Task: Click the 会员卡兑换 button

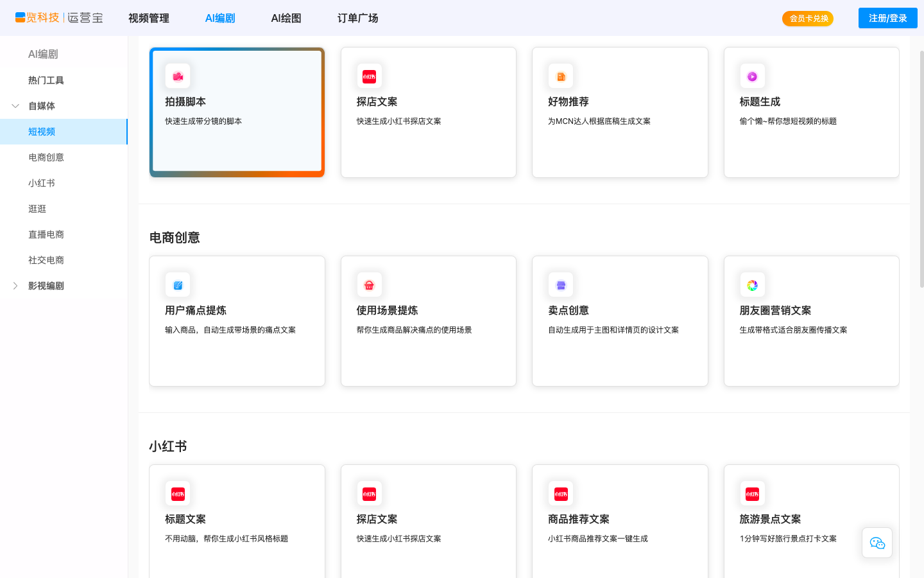Action: pyautogui.click(x=808, y=18)
